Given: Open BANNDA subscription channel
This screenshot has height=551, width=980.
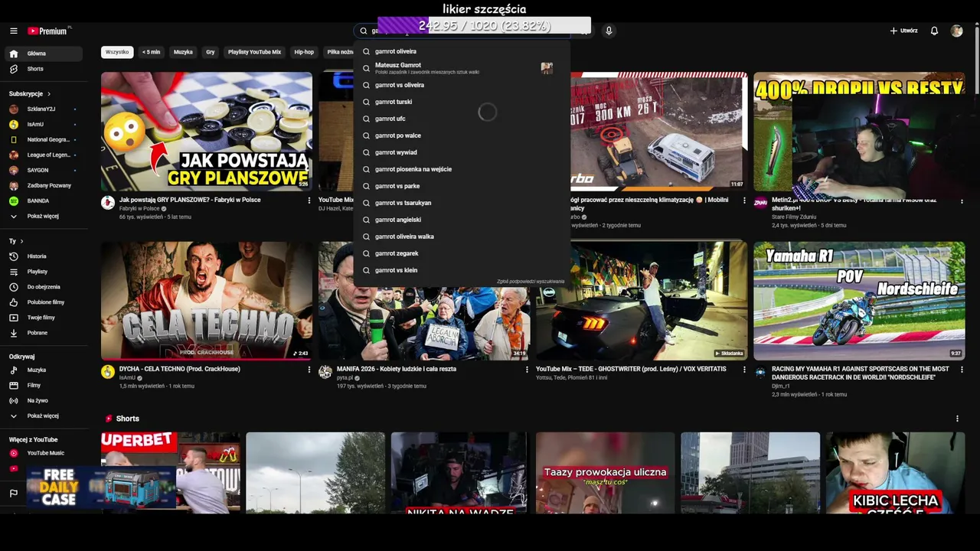Looking at the screenshot, I should [x=43, y=201].
